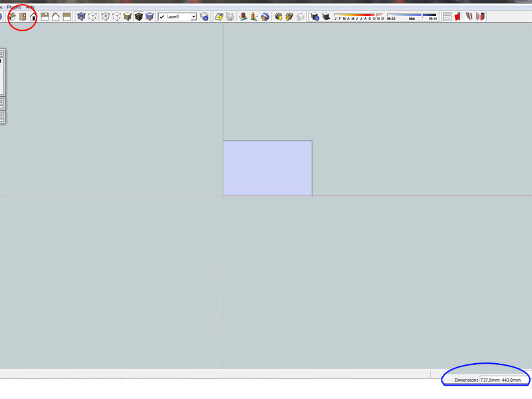Open the Plugins menu

(x=14, y=7)
